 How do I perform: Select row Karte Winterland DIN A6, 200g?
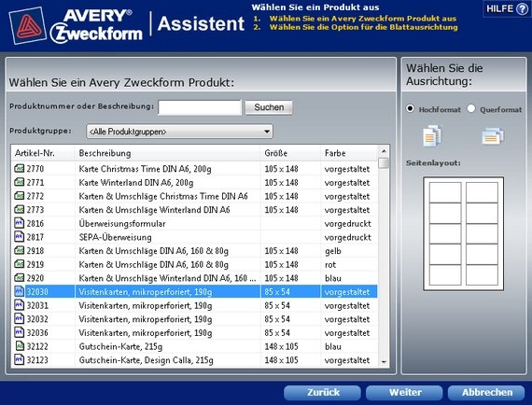pyautogui.click(x=194, y=183)
